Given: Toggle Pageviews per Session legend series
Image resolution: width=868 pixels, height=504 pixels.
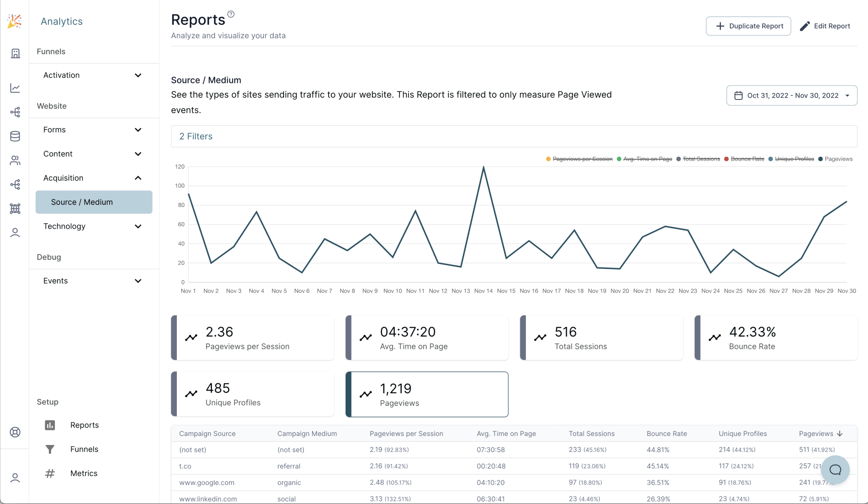Looking at the screenshot, I should (582, 159).
